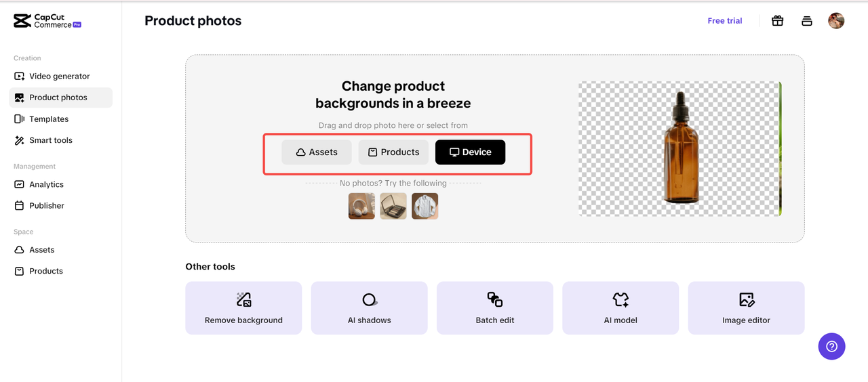Click the gift box icon
The image size is (868, 382).
(x=778, y=21)
